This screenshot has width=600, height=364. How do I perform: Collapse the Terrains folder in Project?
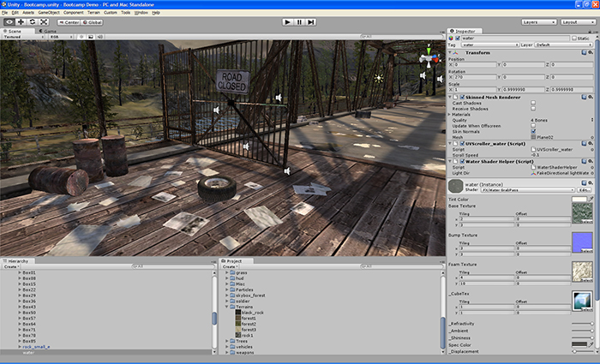[227, 307]
